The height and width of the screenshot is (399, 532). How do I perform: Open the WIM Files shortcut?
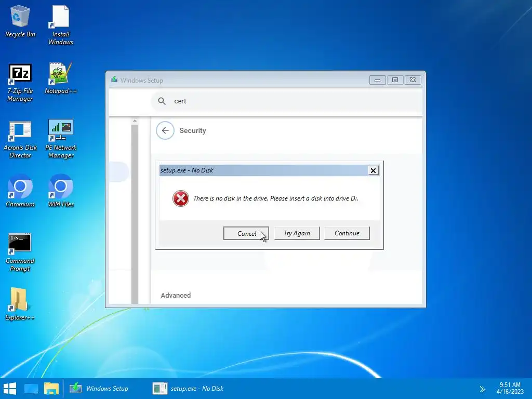(61, 191)
